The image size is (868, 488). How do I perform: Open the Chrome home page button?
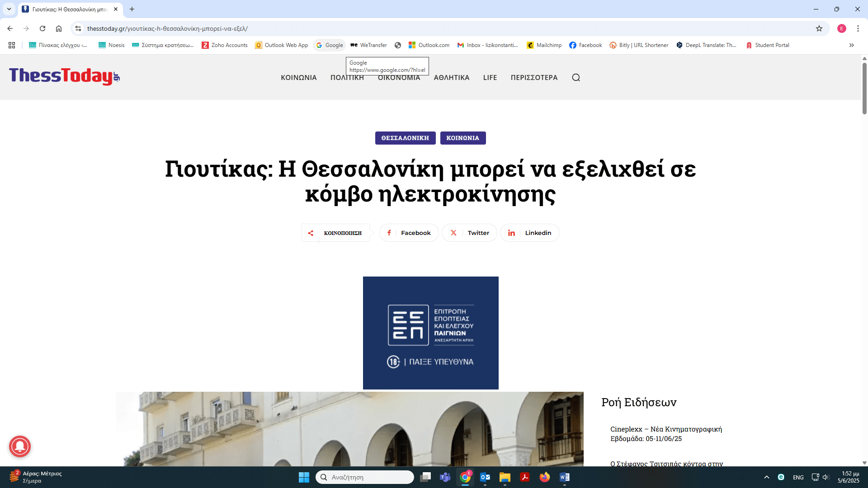(59, 28)
